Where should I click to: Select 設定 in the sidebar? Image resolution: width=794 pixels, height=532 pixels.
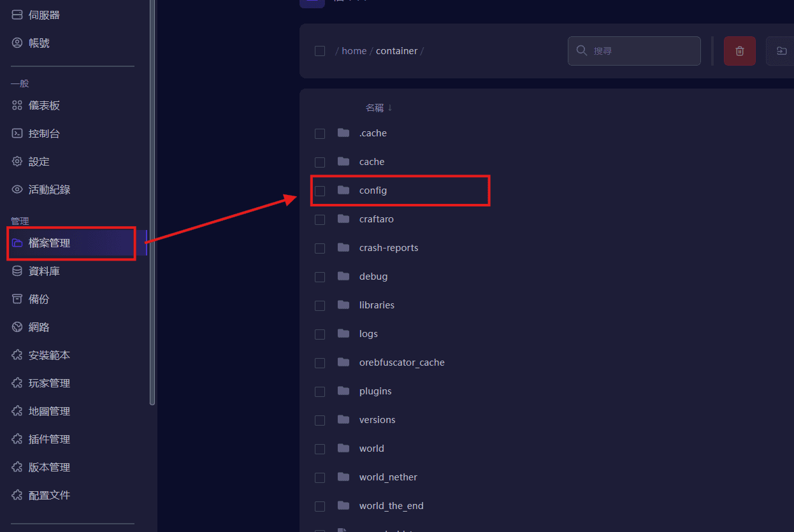(x=39, y=162)
